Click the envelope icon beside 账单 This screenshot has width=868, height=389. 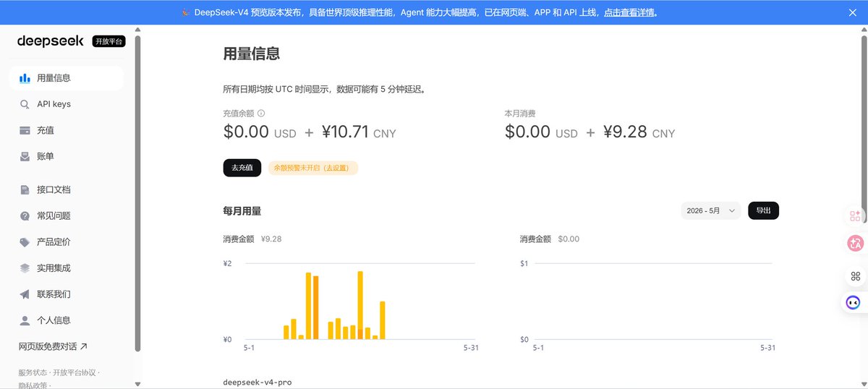25,156
